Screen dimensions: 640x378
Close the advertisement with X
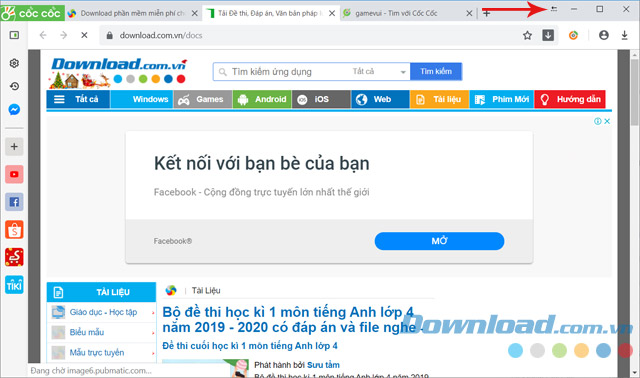[x=607, y=121]
